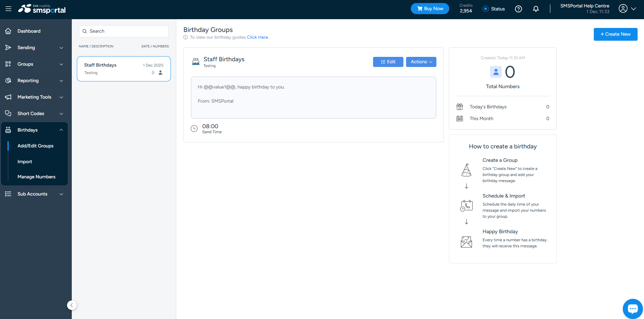Open the Import submenu item

click(25, 162)
